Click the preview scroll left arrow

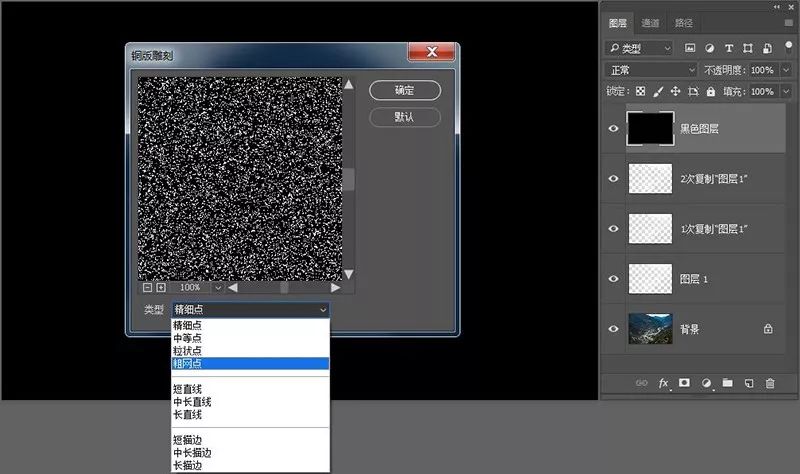(x=233, y=288)
